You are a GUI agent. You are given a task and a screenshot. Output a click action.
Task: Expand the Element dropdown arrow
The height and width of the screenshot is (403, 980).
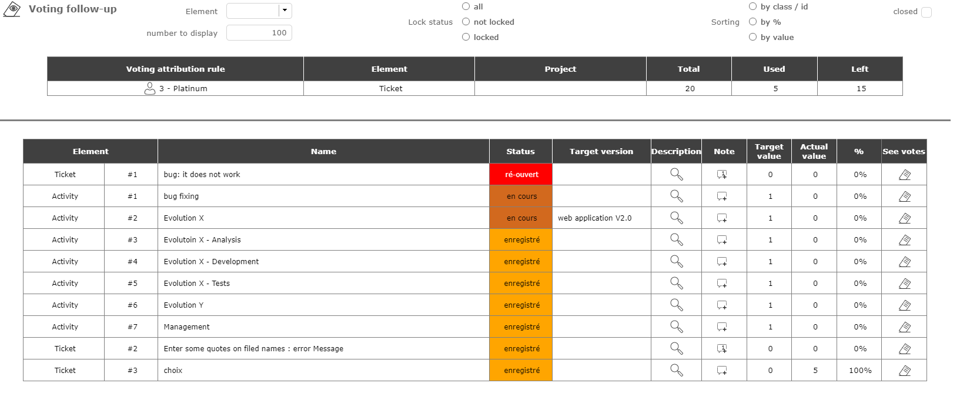(285, 11)
